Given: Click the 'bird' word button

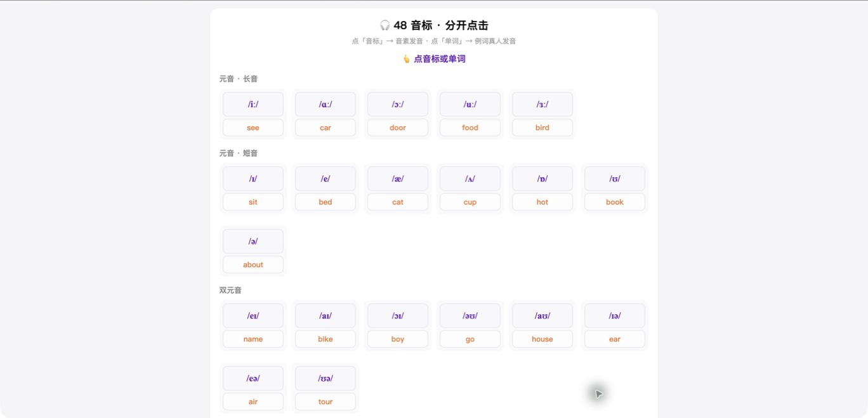Looking at the screenshot, I should (542, 127).
